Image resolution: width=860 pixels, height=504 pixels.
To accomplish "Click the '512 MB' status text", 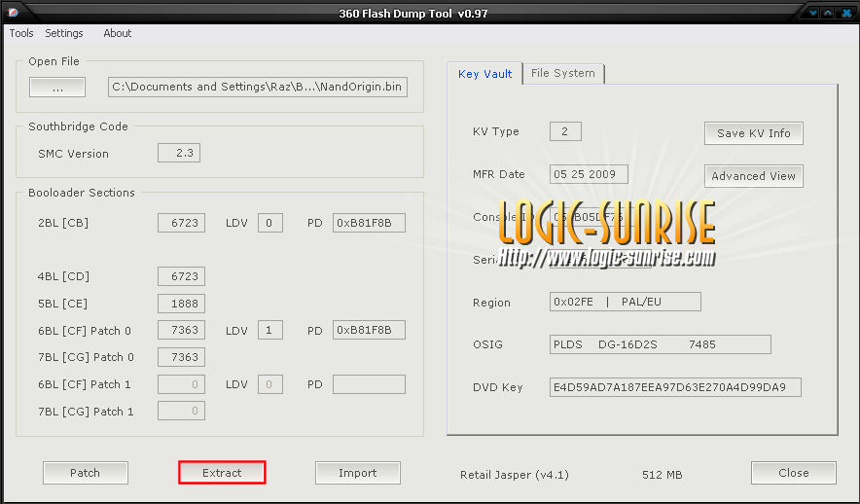I will point(662,475).
